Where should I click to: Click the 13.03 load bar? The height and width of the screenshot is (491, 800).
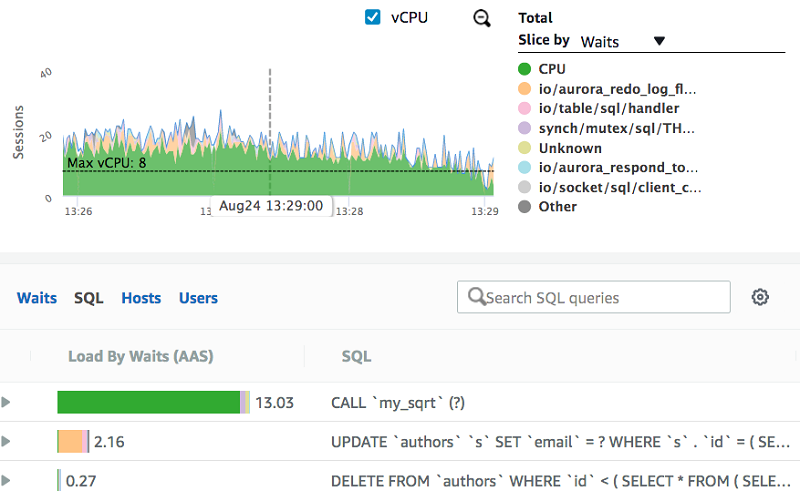coord(154,402)
